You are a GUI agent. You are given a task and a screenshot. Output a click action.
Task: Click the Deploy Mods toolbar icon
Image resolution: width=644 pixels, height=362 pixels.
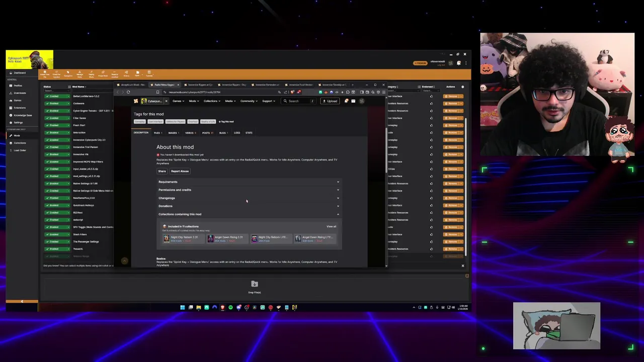tap(92, 74)
